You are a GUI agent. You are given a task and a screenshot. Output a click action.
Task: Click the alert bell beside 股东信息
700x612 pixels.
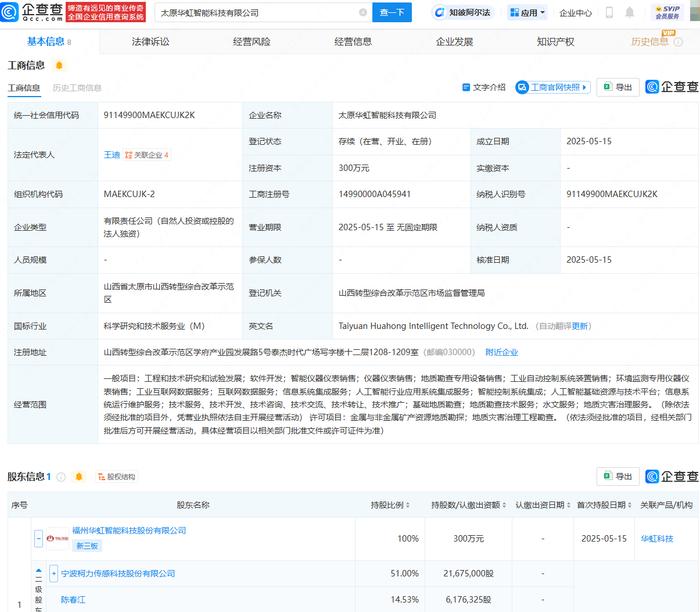tap(79, 477)
